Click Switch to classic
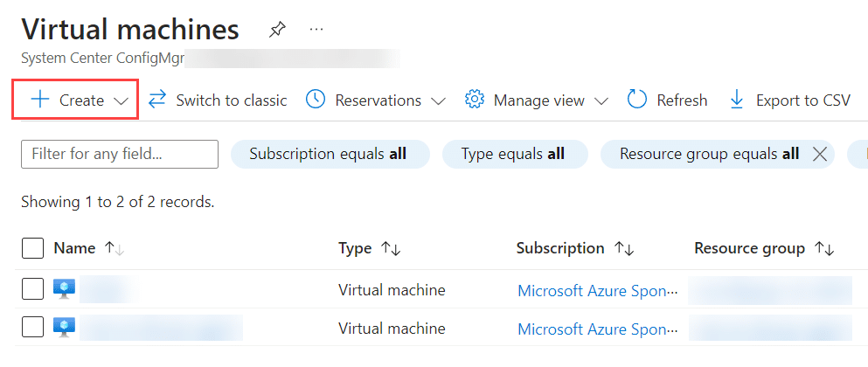The image size is (868, 367). click(232, 100)
